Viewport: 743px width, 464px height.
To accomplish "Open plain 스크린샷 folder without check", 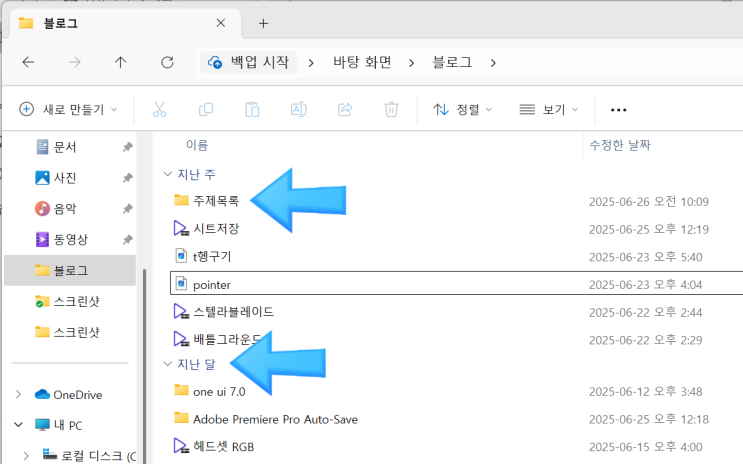I will (x=68, y=332).
